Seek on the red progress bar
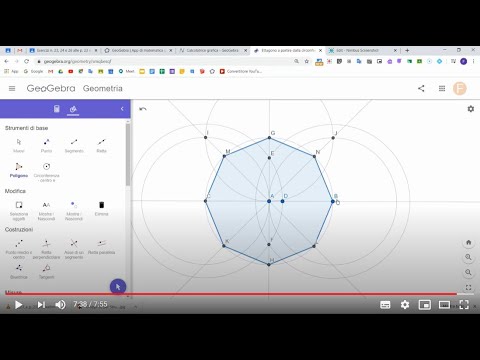The image size is (480, 360). click(240, 294)
